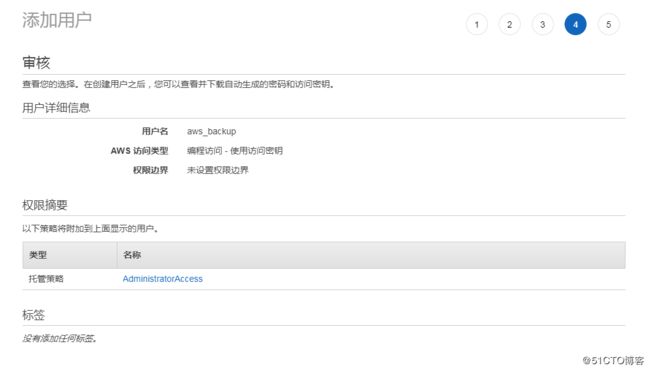This screenshot has height=371, width=650.
Task: Click the 用户详细信息 heading
Action: [56, 108]
